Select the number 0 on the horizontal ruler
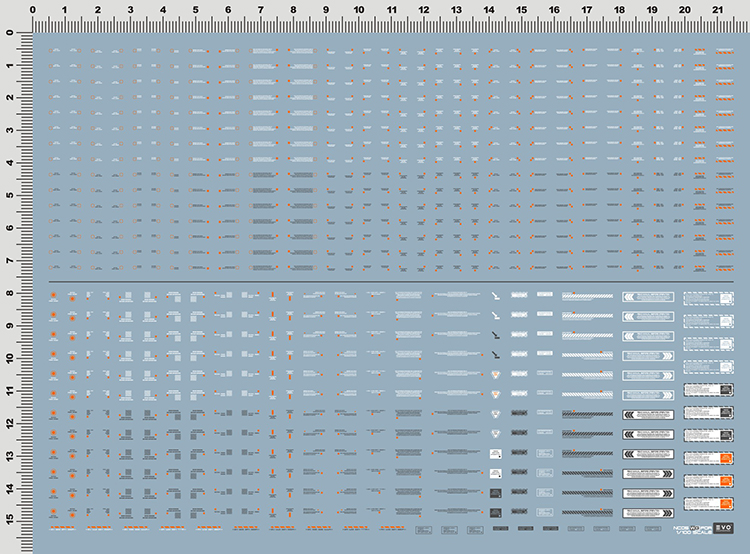The image size is (750, 554). pos(32,10)
